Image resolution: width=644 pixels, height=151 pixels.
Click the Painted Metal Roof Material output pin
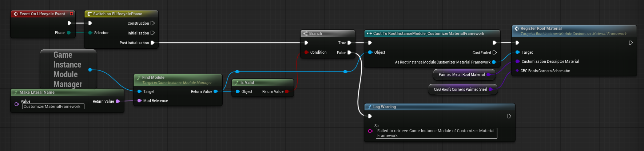coord(488,74)
